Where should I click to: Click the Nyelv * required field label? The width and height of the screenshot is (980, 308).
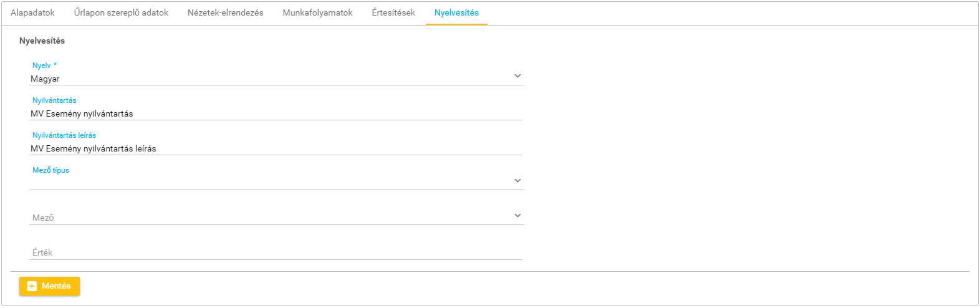[x=44, y=65]
